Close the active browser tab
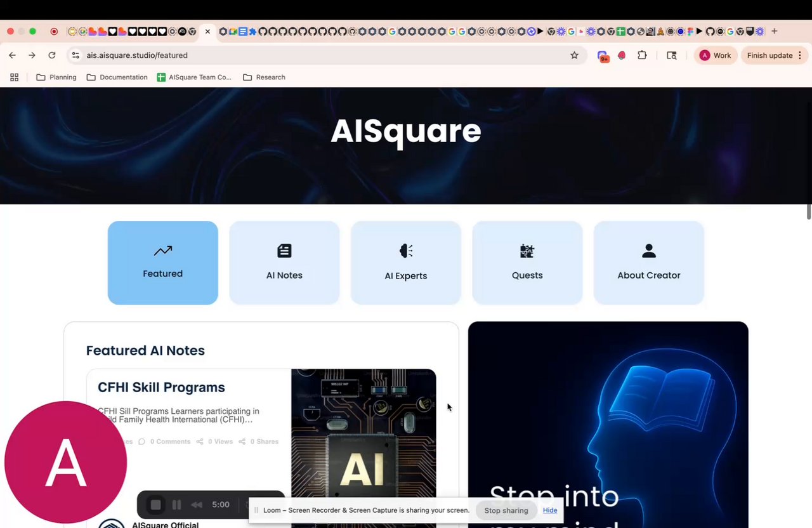 [x=207, y=31]
